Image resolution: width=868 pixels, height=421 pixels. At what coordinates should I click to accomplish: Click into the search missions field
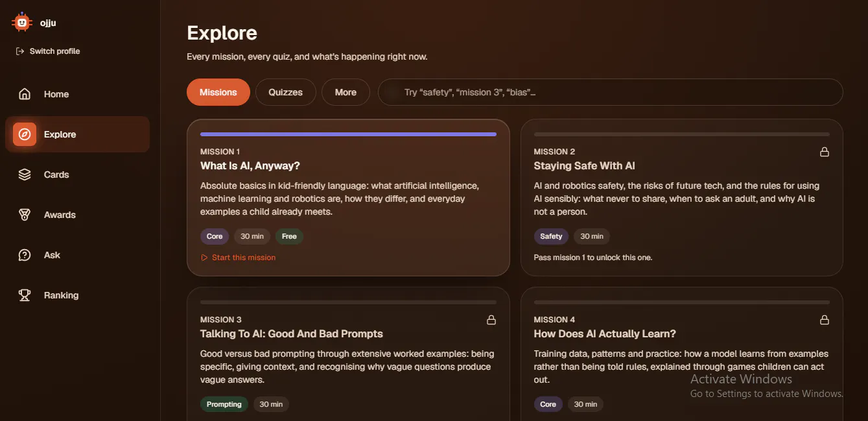[611, 92]
